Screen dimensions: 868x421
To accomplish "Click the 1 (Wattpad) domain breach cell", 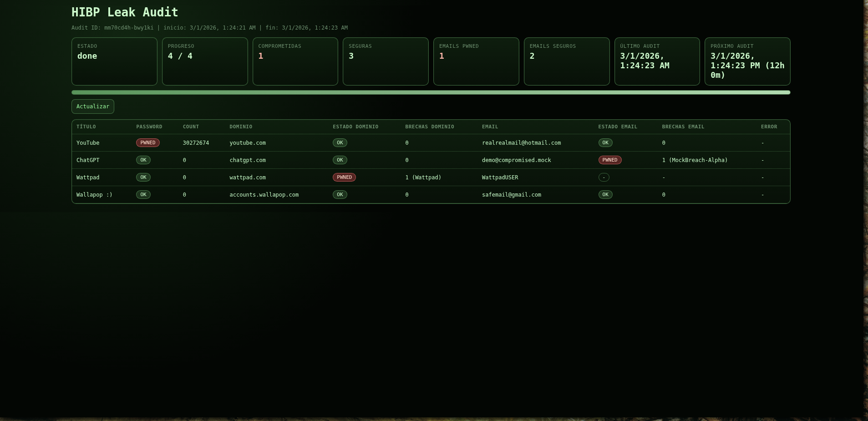I will click(423, 178).
